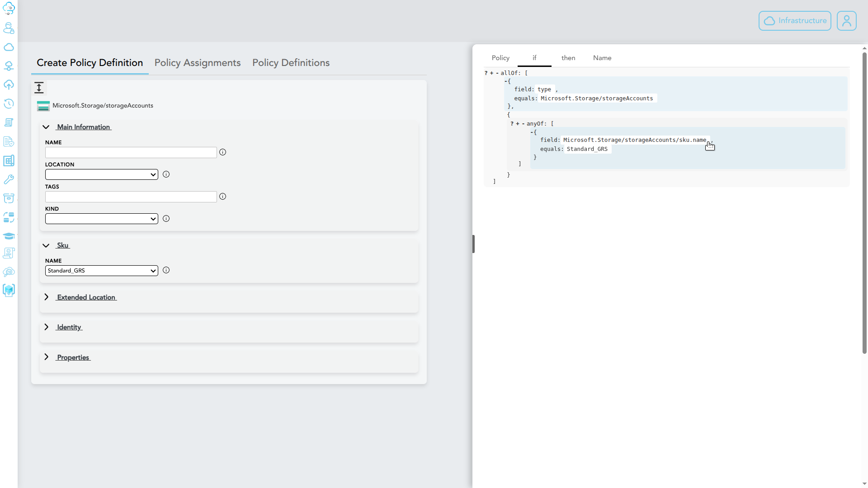Open the graduation cap sidebar icon
The image size is (868, 488).
point(9,236)
